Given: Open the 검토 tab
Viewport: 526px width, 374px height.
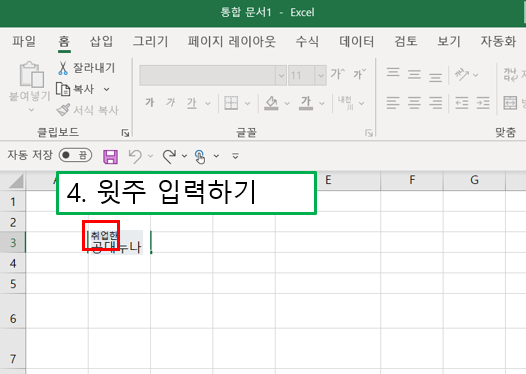Looking at the screenshot, I should pyautogui.click(x=406, y=41).
